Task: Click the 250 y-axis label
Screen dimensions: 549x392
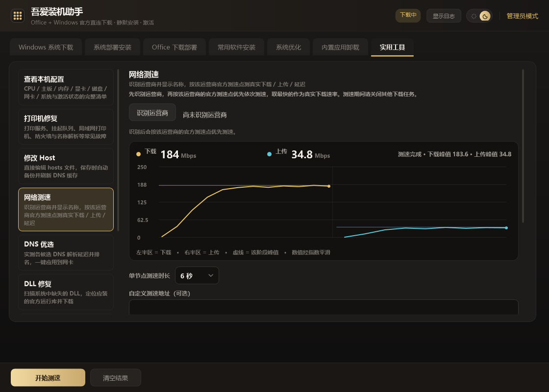Action: [142, 167]
